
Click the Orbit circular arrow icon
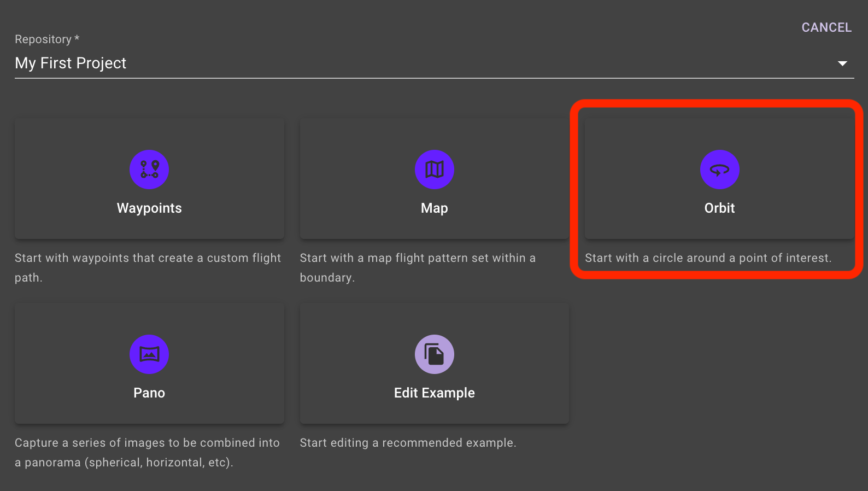tap(720, 169)
